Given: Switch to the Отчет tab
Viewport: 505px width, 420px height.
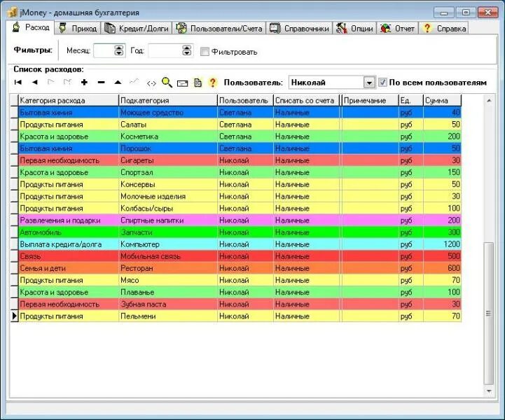Looking at the screenshot, I should [x=397, y=28].
